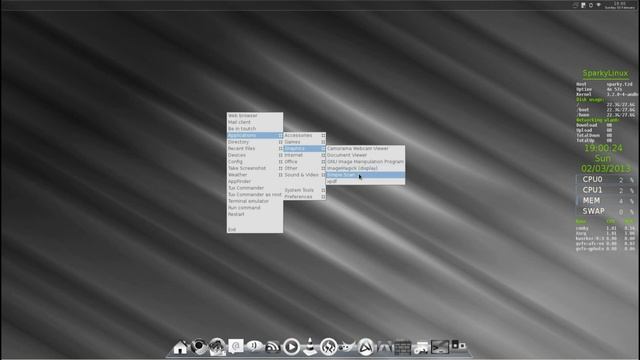Image resolution: width=640 pixels, height=360 pixels.
Task: Open xpdf from Graphics submenu
Action: (x=365, y=181)
